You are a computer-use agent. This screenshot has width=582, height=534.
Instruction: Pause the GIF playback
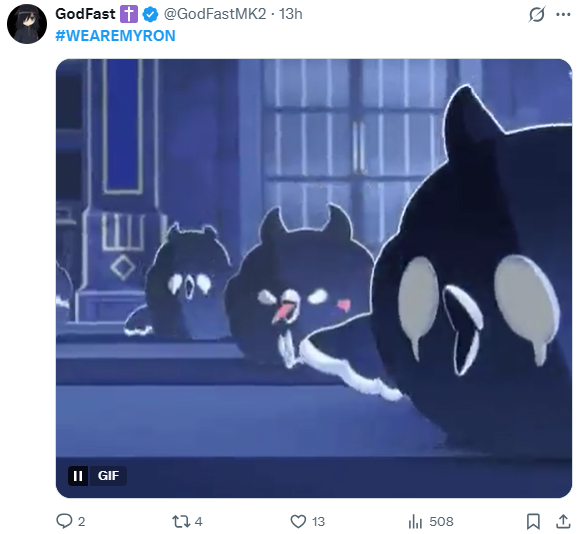click(78, 476)
